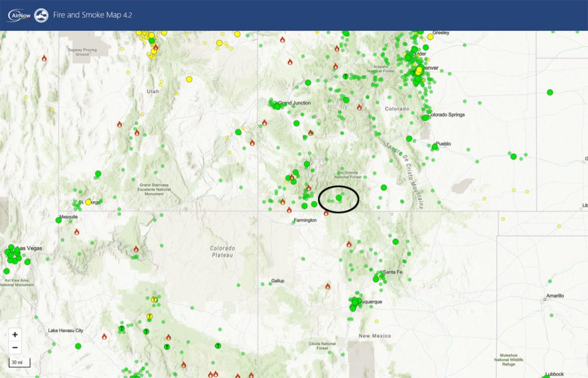Select large green monitor at Albuquerque
Image resolution: width=588 pixels, height=378 pixels.
[355, 302]
